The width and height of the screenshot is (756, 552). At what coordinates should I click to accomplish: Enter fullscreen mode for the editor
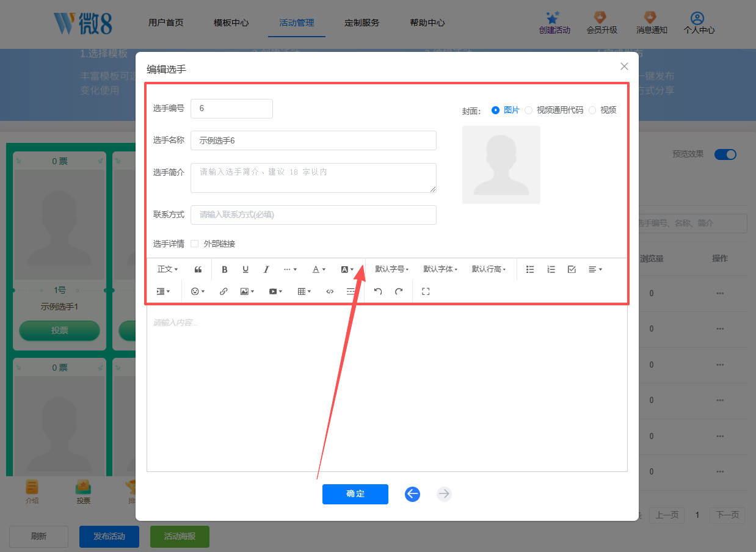pyautogui.click(x=426, y=291)
